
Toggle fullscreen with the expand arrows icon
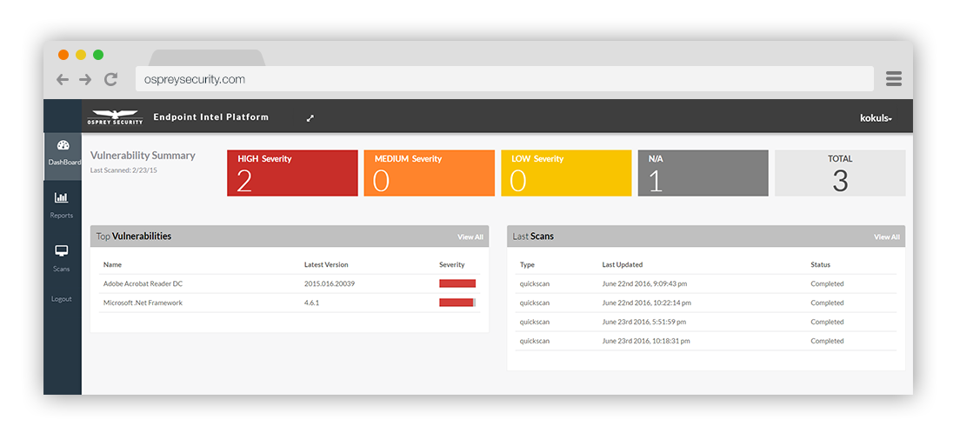click(x=310, y=118)
